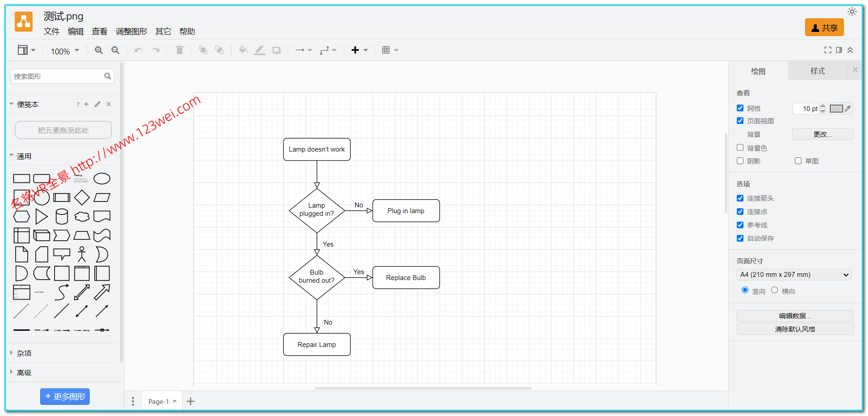Select the diamond shape in the palette
Screen dimensions: 868x416
coord(82,198)
